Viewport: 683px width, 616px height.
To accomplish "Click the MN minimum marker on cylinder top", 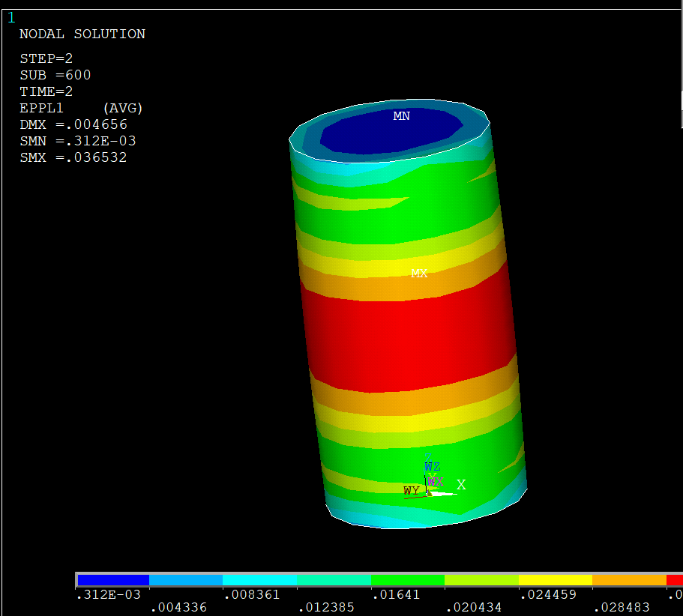I will pyautogui.click(x=401, y=116).
